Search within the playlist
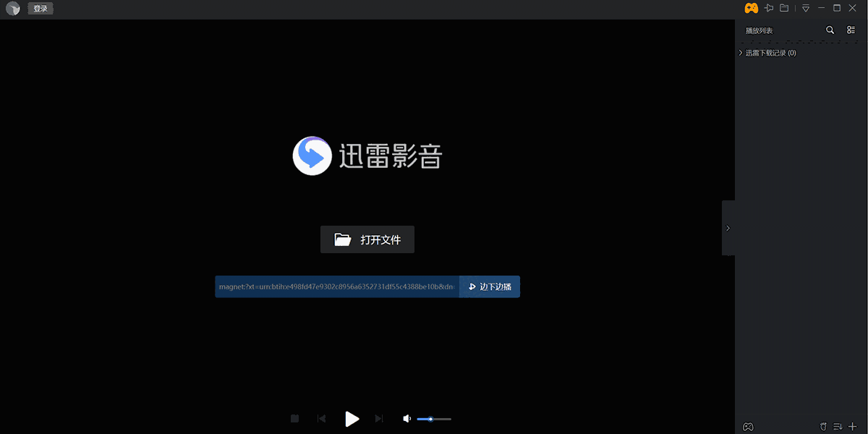868x434 pixels. tap(830, 30)
